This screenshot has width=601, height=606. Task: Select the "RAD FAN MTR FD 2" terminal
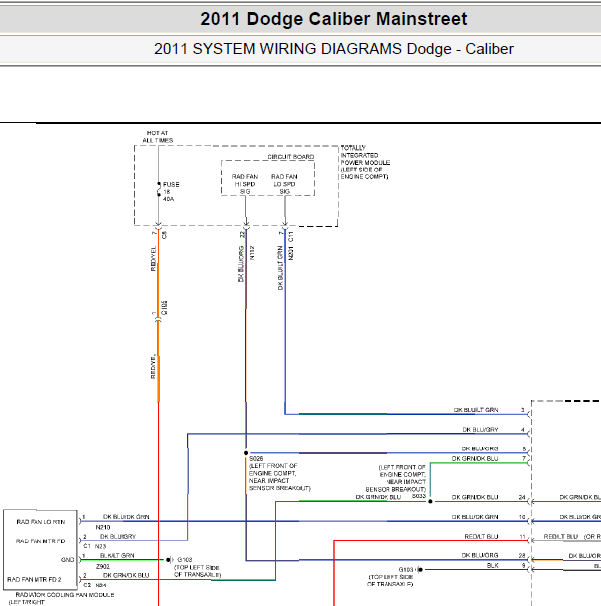tap(34, 579)
